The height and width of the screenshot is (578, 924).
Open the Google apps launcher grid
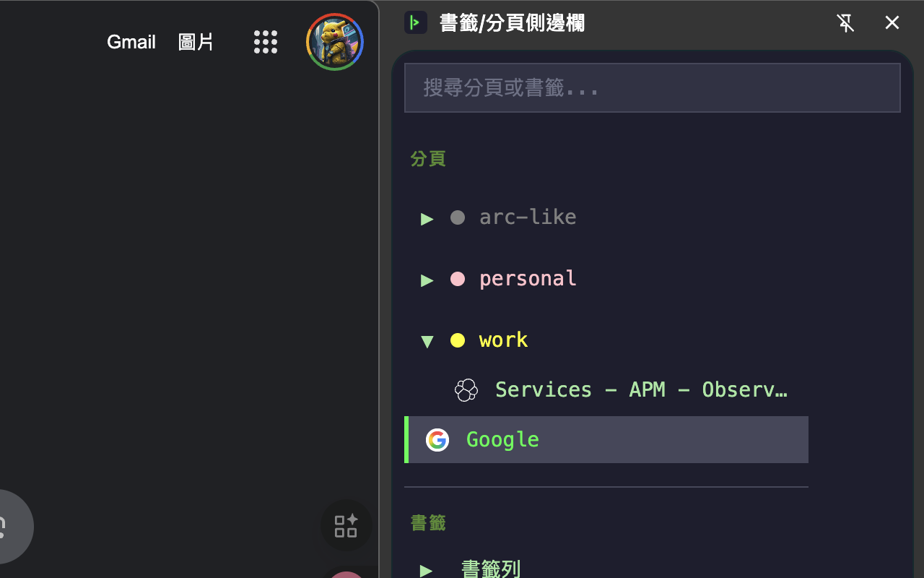point(266,42)
